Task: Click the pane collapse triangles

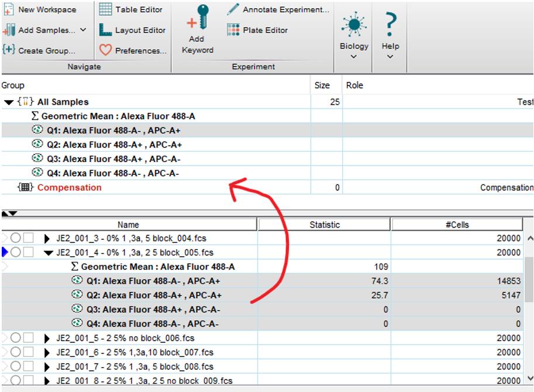Action: tap(9, 214)
